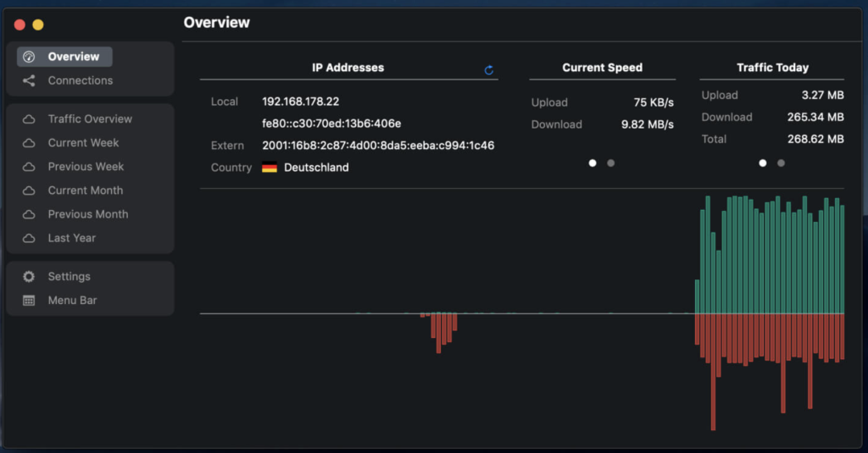
Task: Select first page dot under Current Speed
Action: 593,163
